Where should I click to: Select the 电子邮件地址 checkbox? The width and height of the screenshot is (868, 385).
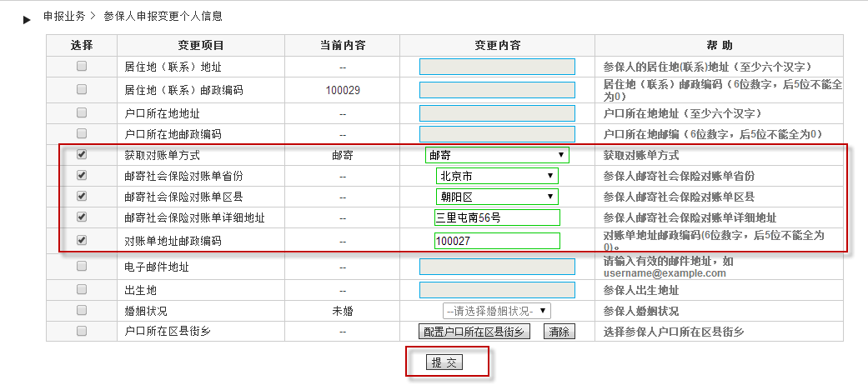(82, 267)
